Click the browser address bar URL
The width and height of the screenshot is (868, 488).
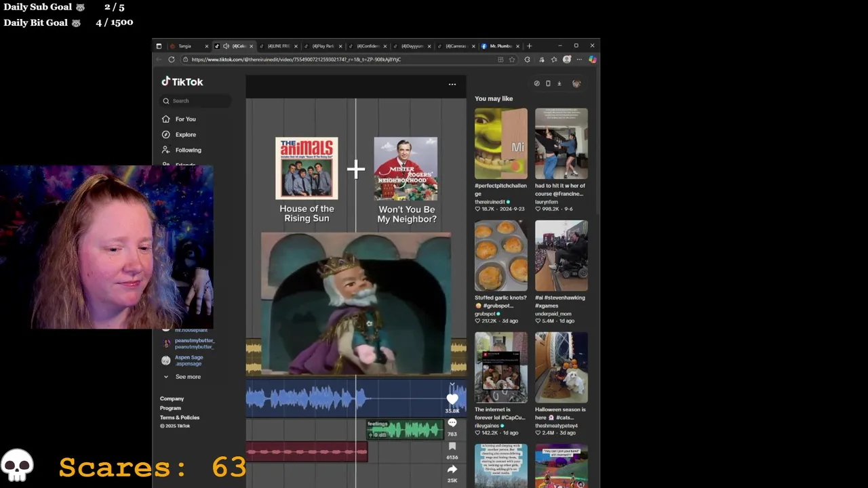click(x=296, y=60)
